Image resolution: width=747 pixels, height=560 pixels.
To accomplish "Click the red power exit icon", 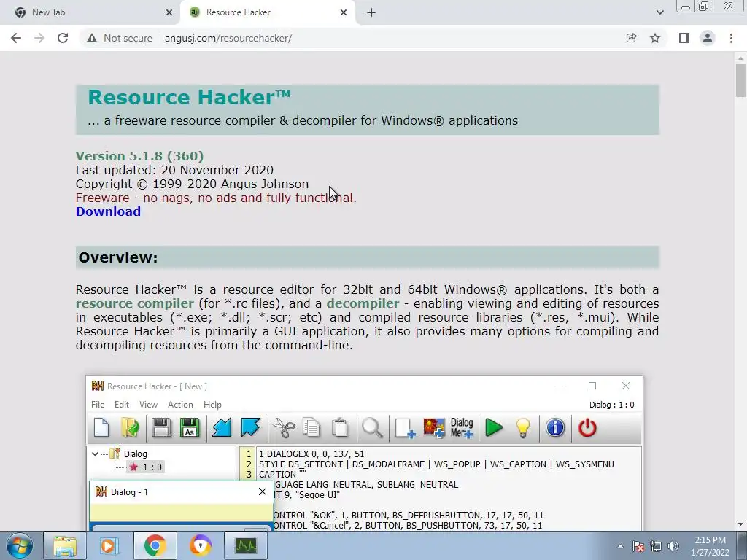I will point(587,427).
